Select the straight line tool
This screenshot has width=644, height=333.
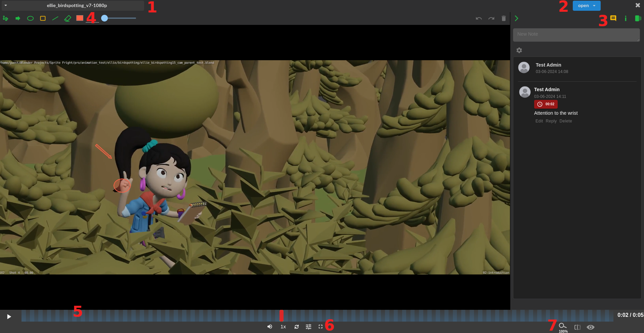point(55,18)
